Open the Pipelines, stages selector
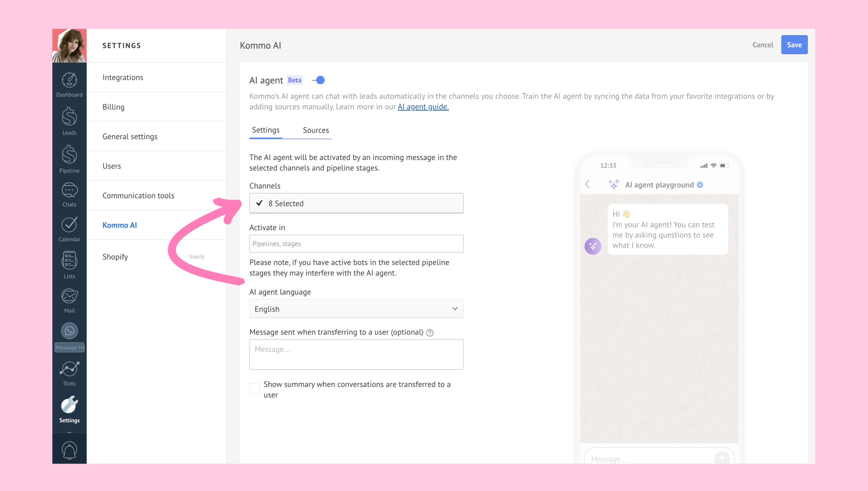Screen dimensions: 868x491 (356, 244)
